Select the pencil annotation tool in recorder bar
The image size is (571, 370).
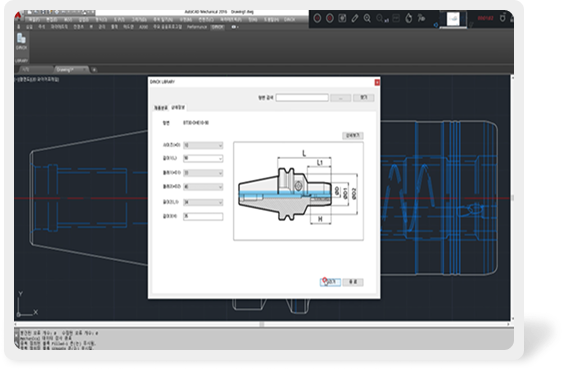(x=355, y=19)
